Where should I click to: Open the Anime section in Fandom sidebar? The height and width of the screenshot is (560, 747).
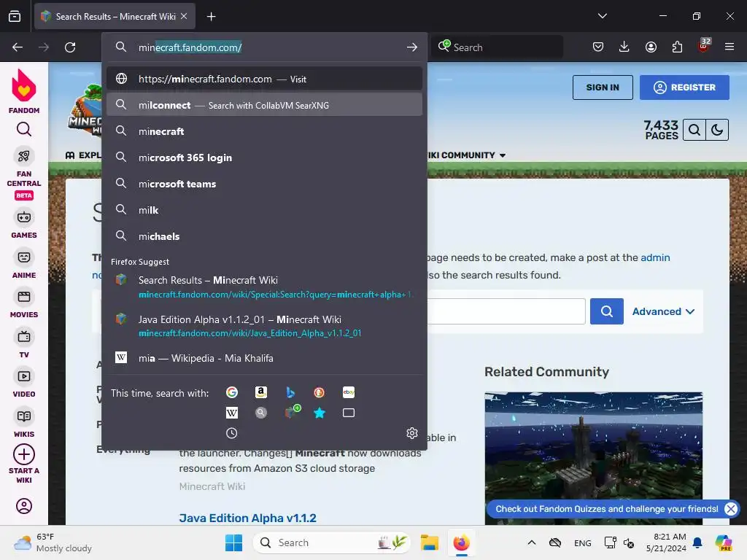24,263
